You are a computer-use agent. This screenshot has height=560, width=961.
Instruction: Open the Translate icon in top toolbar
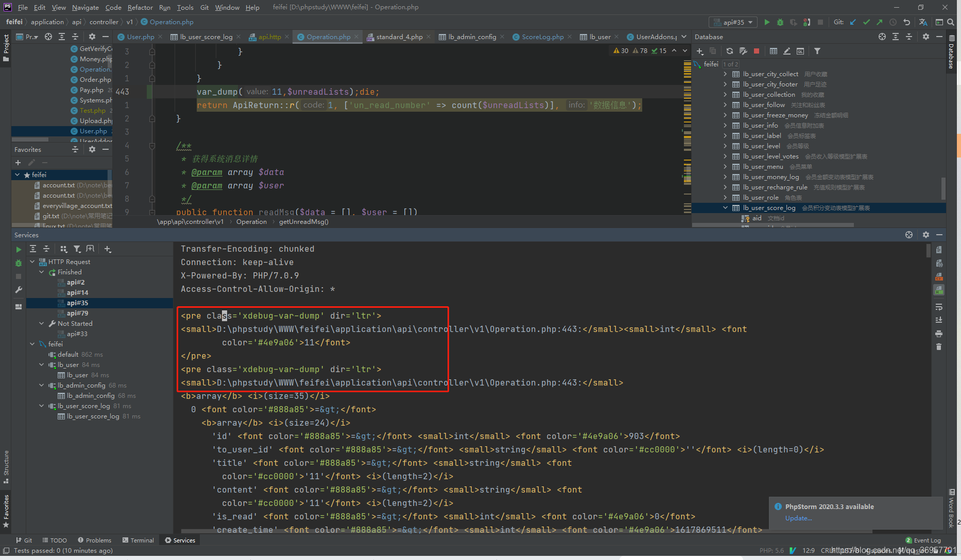pos(923,22)
